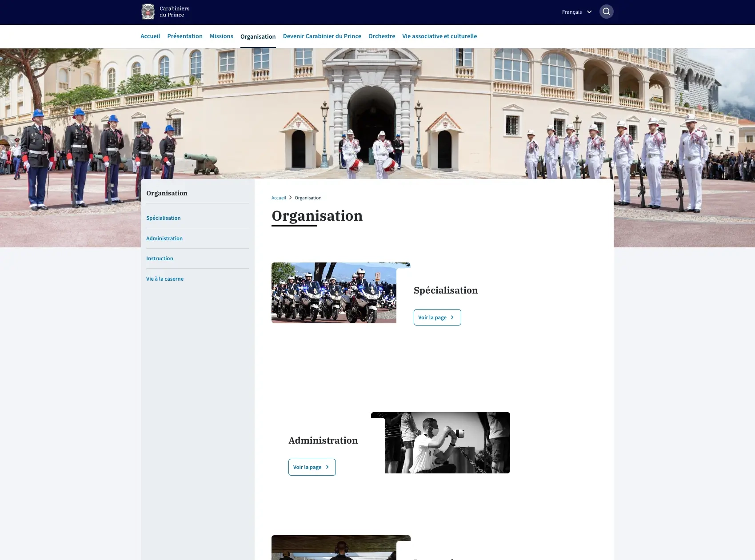
Task: Click the Administration card heading
Action: [323, 441]
